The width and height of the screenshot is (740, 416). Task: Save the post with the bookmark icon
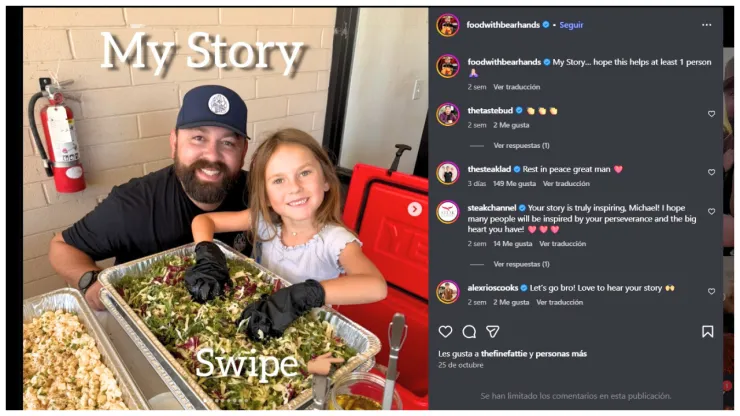[x=707, y=331]
